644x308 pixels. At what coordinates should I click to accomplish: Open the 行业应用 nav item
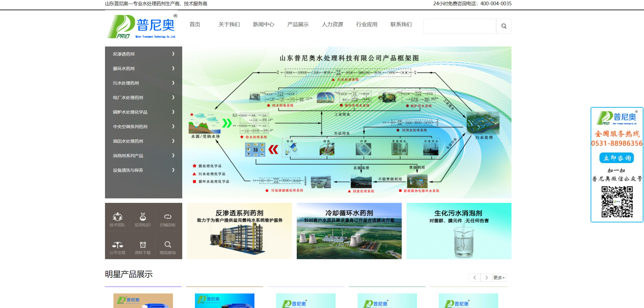pos(367,24)
